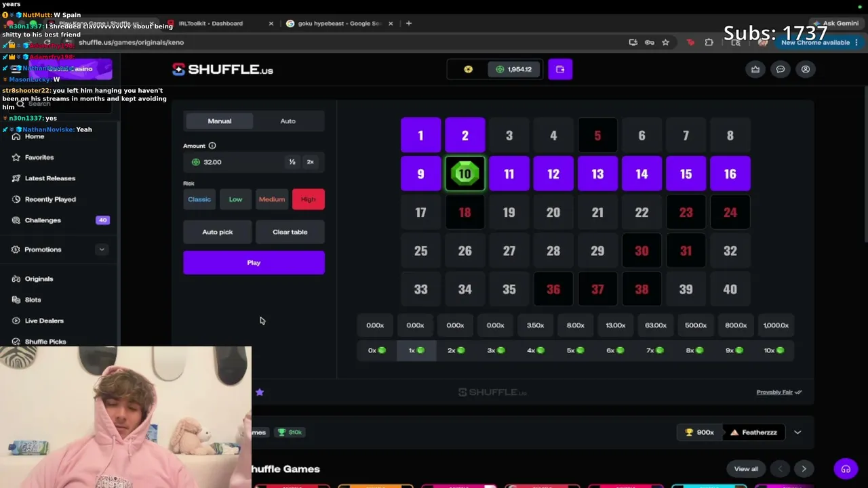The height and width of the screenshot is (488, 868).
Task: Click the Auto pick button
Action: click(x=218, y=232)
